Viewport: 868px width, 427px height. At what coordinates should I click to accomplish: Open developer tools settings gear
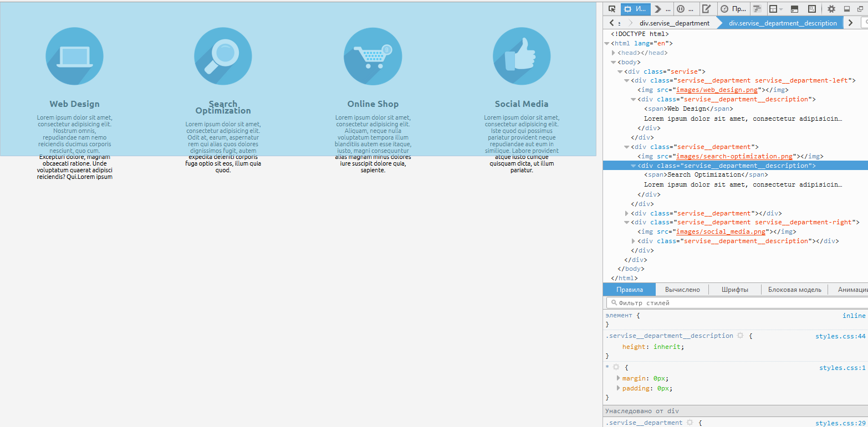[x=831, y=9]
